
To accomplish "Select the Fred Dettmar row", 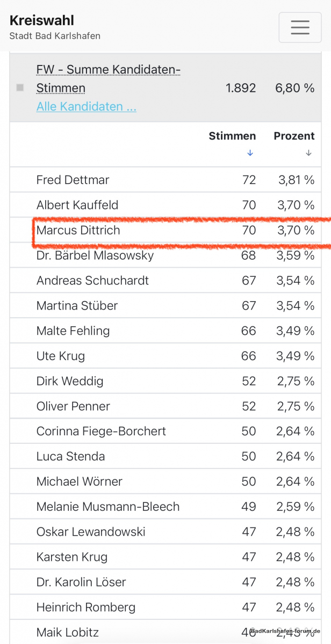I will pos(165,180).
